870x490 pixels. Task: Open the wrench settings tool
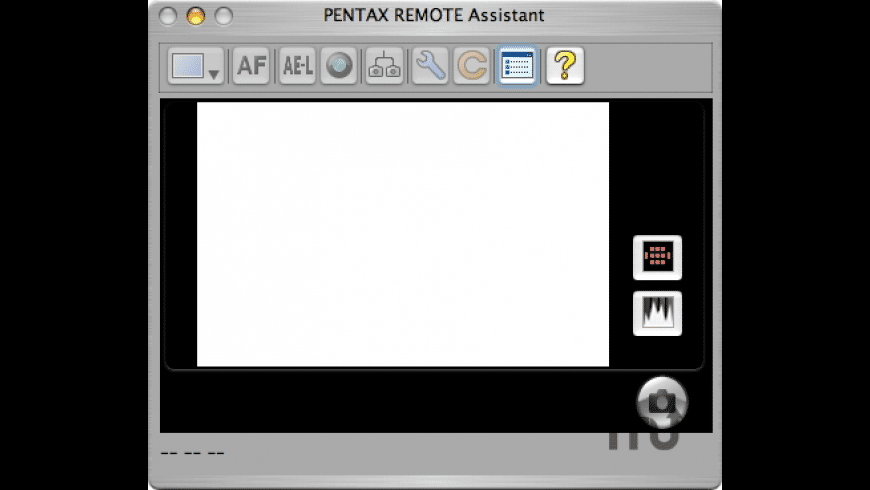coord(430,65)
